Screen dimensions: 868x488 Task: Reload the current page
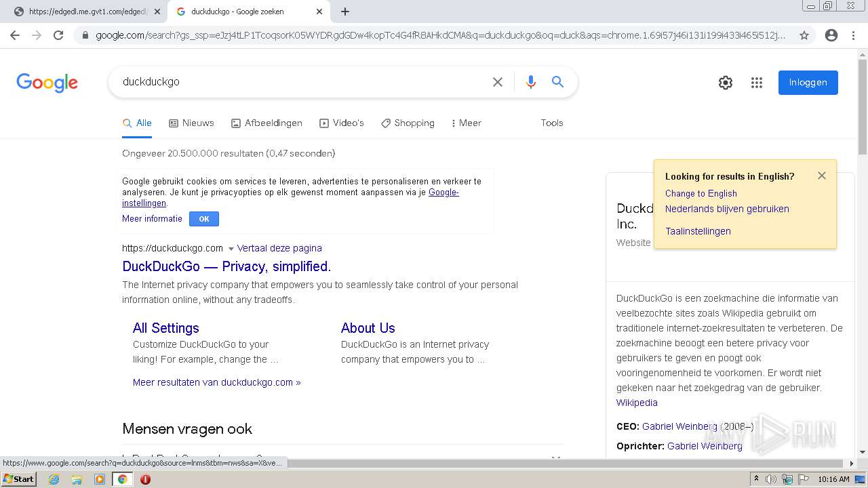coord(58,35)
